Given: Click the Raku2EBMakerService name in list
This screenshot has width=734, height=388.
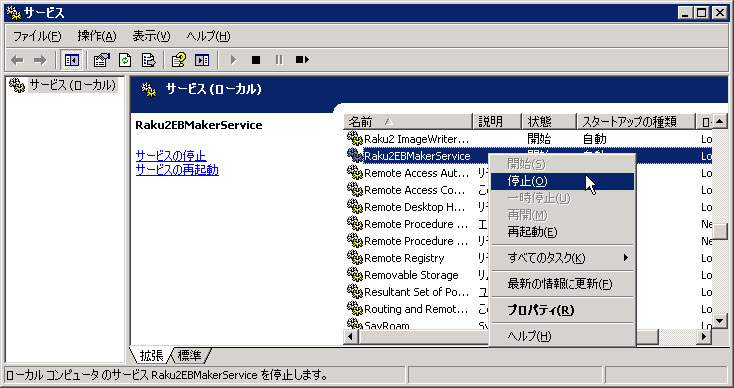Looking at the screenshot, I should click(417, 156).
